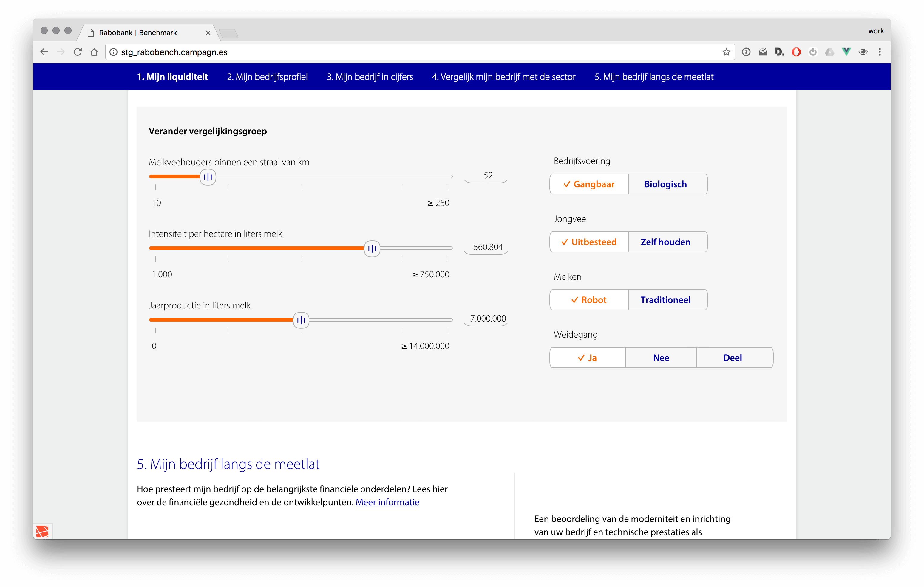This screenshot has width=924, height=587.
Task: Select Biologisch under Bedrijfsvoering
Action: tap(667, 184)
